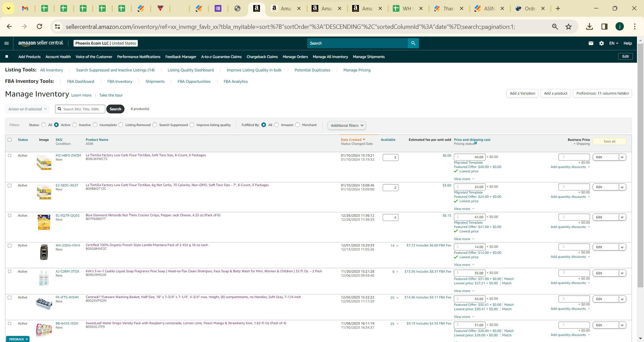Open the Seller Central hamburger menu
Image resolution: width=644 pixels, height=342 pixels.
pos(6,43)
